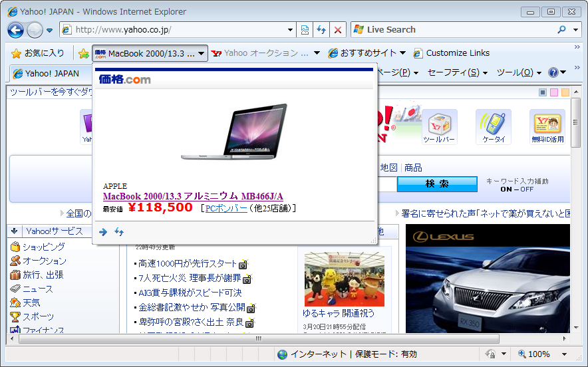This screenshot has width=588, height=367.
Task: Open the MacBook 2000/13.3 アルミニウム product link
Action: 193,196
